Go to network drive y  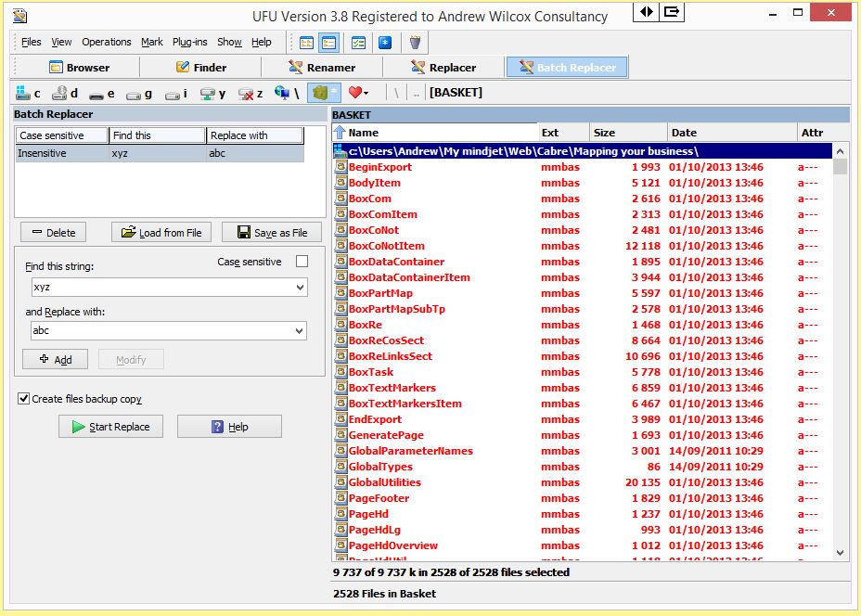[213, 94]
